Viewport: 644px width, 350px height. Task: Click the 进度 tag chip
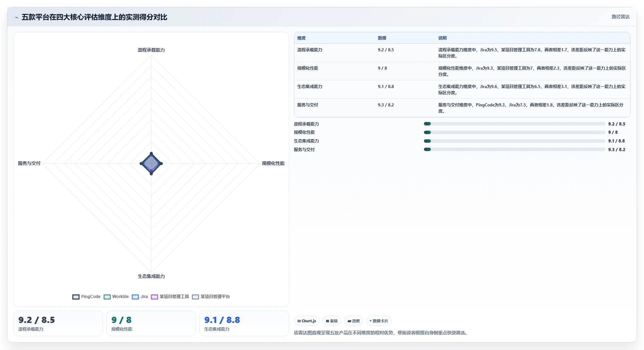[354, 321]
